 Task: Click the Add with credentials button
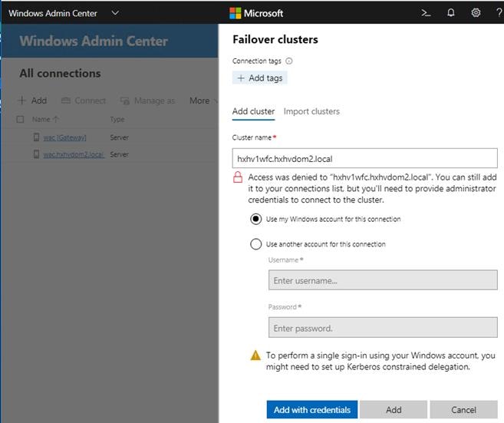tap(311, 409)
